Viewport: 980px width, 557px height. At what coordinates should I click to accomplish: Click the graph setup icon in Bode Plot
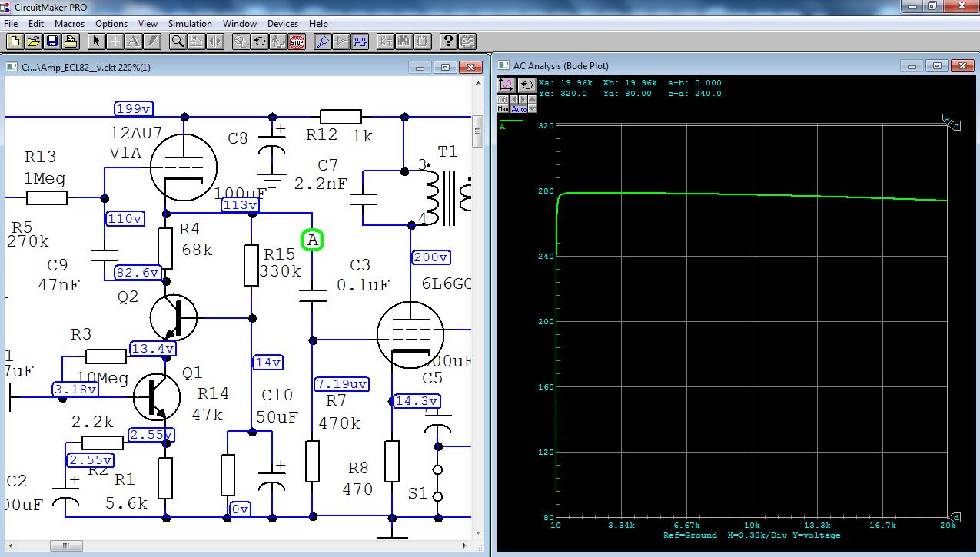tap(507, 85)
